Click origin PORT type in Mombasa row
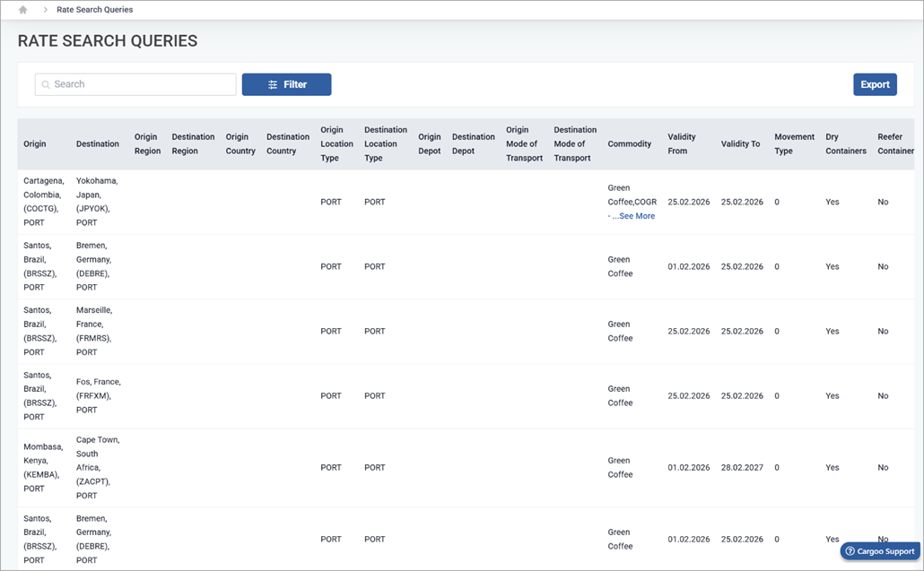This screenshot has width=924, height=571. [331, 467]
